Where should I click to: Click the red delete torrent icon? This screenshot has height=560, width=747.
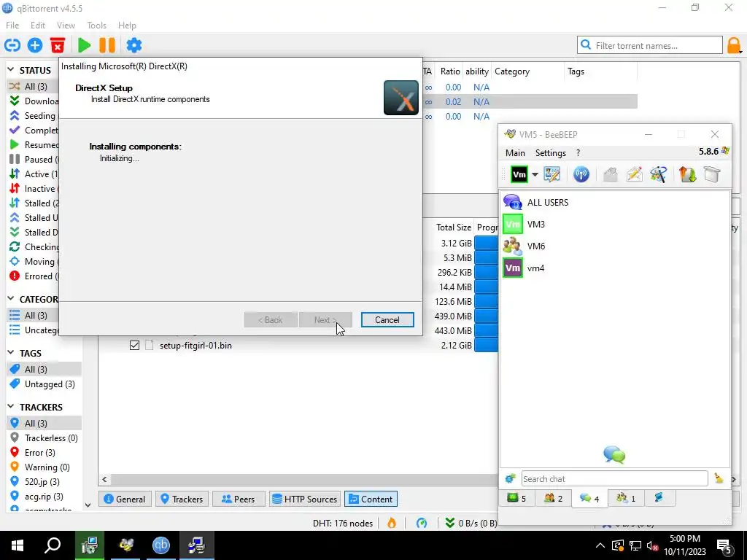point(58,45)
